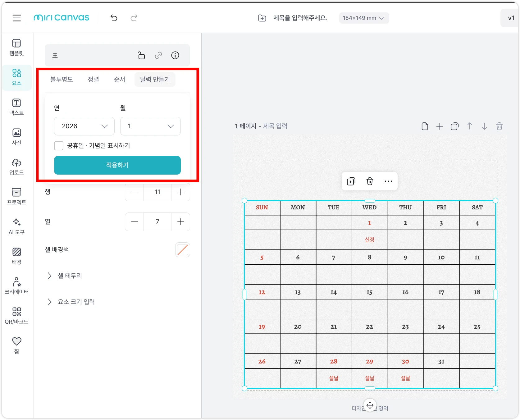The height and width of the screenshot is (420, 520).
Task: Open the 월 (month) dropdown
Action: click(150, 126)
